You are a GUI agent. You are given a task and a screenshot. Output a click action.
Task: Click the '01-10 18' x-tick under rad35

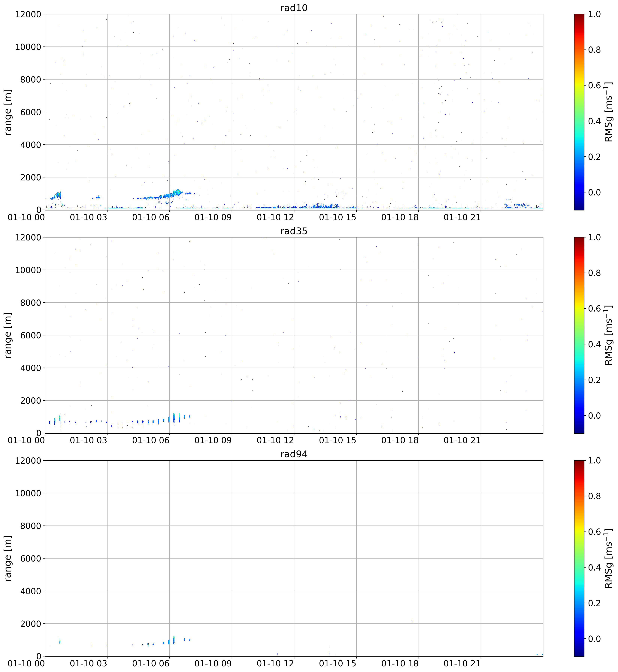tap(400, 441)
